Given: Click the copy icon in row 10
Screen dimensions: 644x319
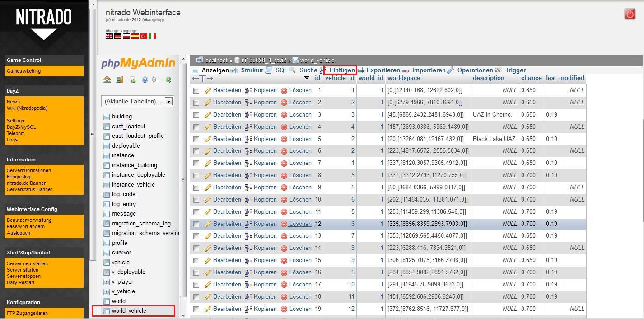Looking at the screenshot, I should 248,200.
